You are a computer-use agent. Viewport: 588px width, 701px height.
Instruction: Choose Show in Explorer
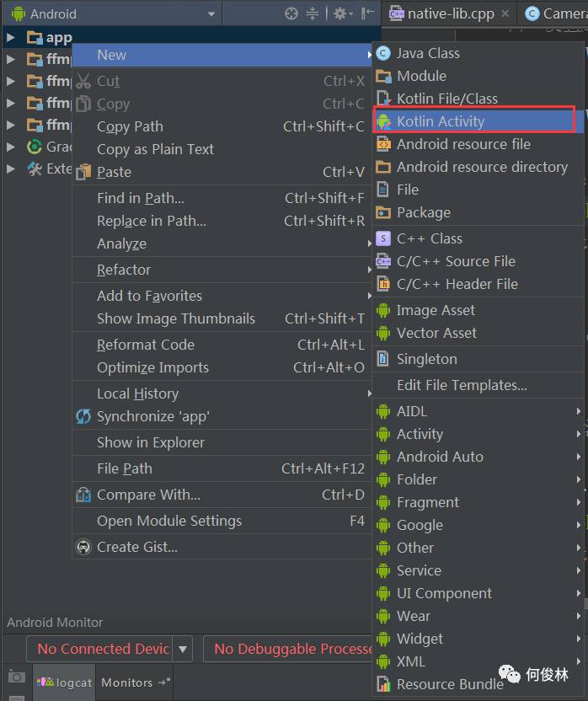pyautogui.click(x=222, y=442)
